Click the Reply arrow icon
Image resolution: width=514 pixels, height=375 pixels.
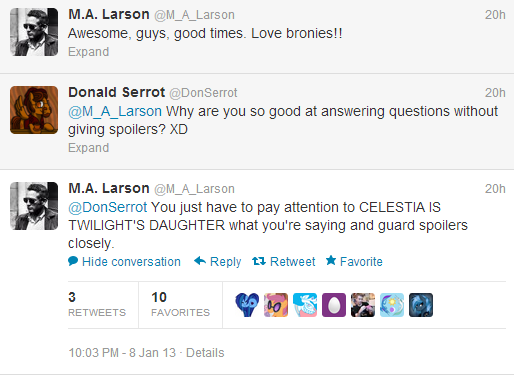click(x=200, y=261)
